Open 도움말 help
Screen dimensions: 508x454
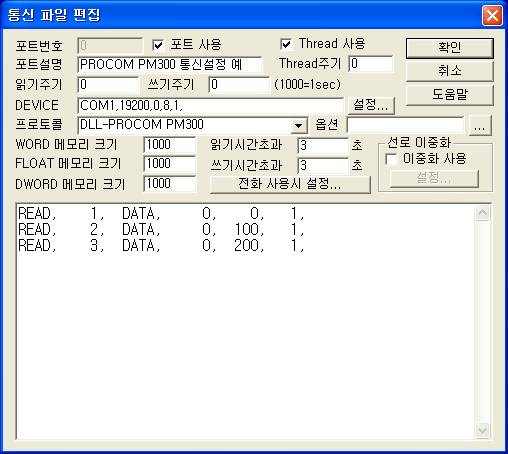coord(449,95)
